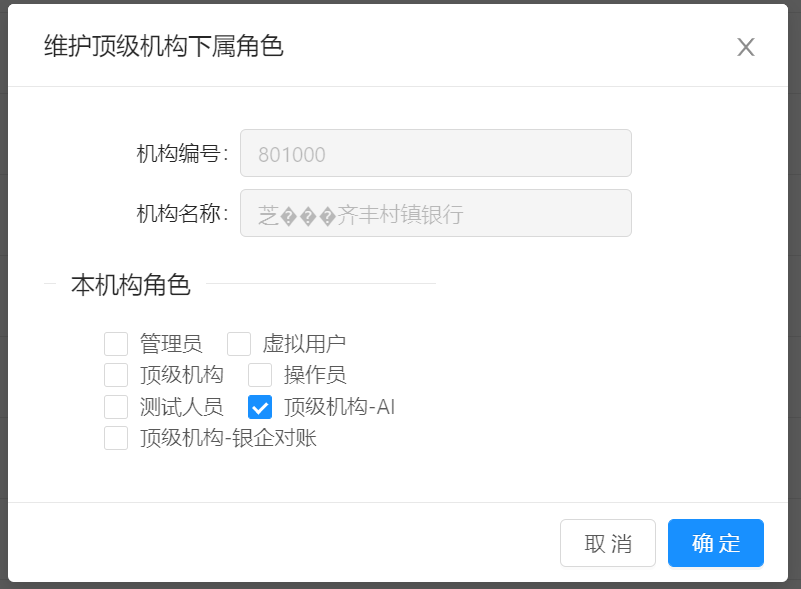Tick the 测试人员 checkbox

(x=116, y=407)
